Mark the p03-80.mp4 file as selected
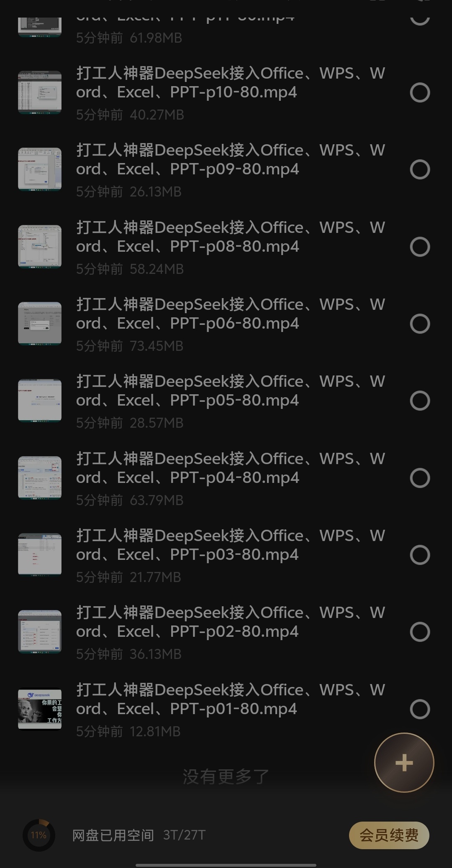 420,555
